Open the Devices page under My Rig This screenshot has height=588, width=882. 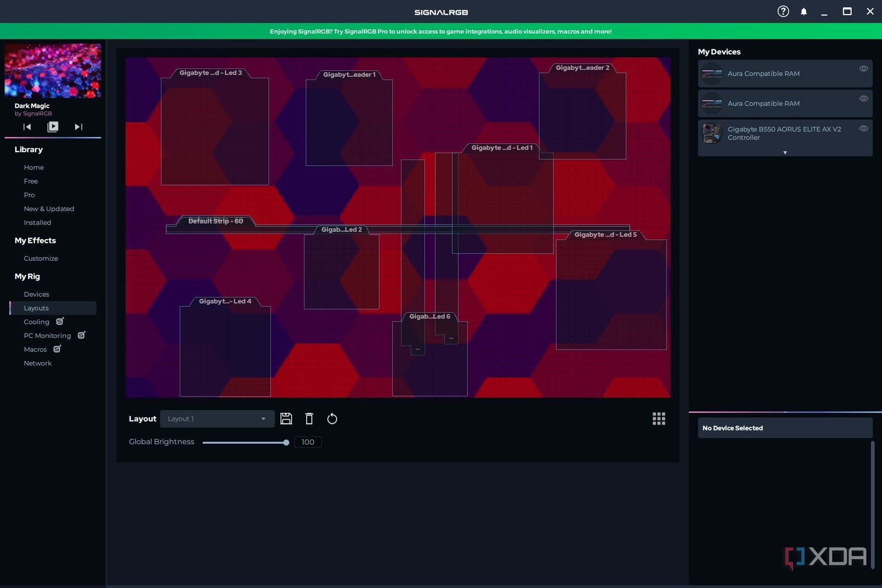36,294
